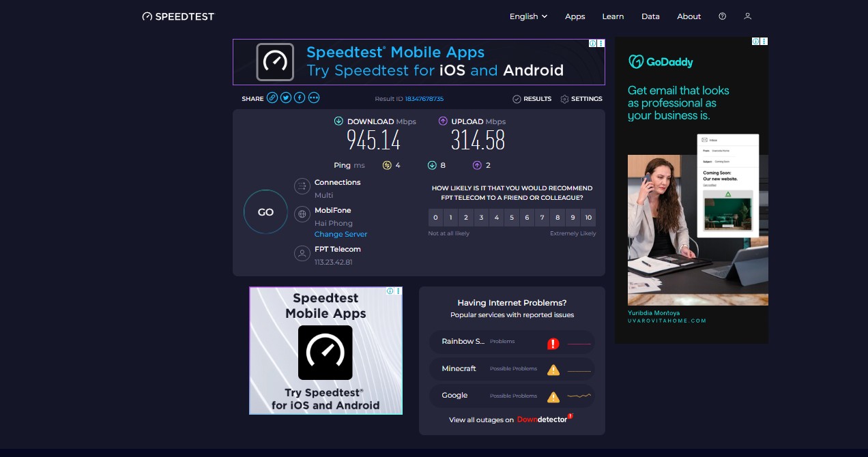The height and width of the screenshot is (457, 868).
Task: Select rating 0 Not at all likely
Action: 435,217
